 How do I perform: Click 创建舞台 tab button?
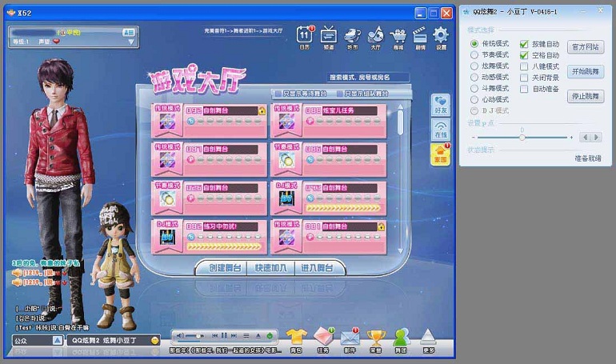[x=225, y=268]
